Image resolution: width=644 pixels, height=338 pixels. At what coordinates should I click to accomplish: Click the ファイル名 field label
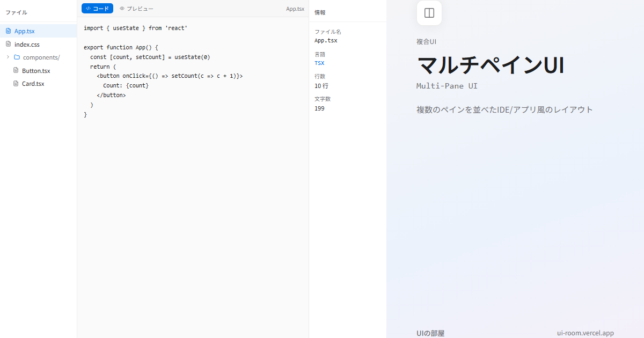[x=328, y=32]
